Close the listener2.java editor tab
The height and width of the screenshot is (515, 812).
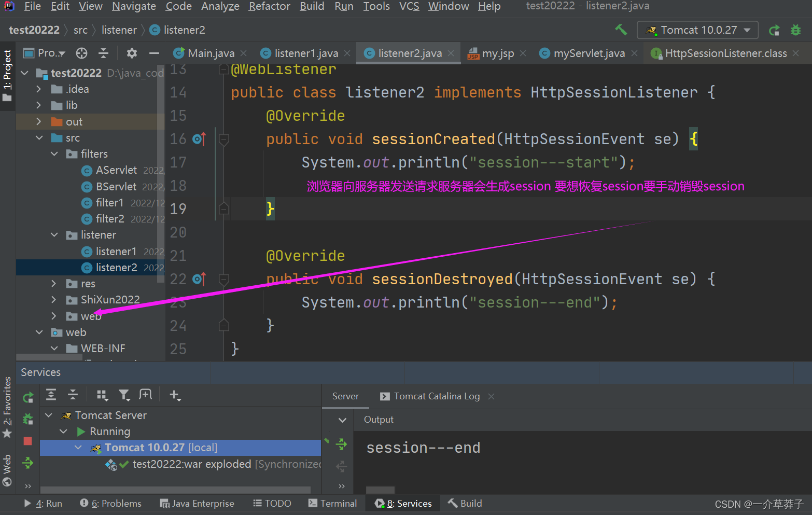point(451,53)
